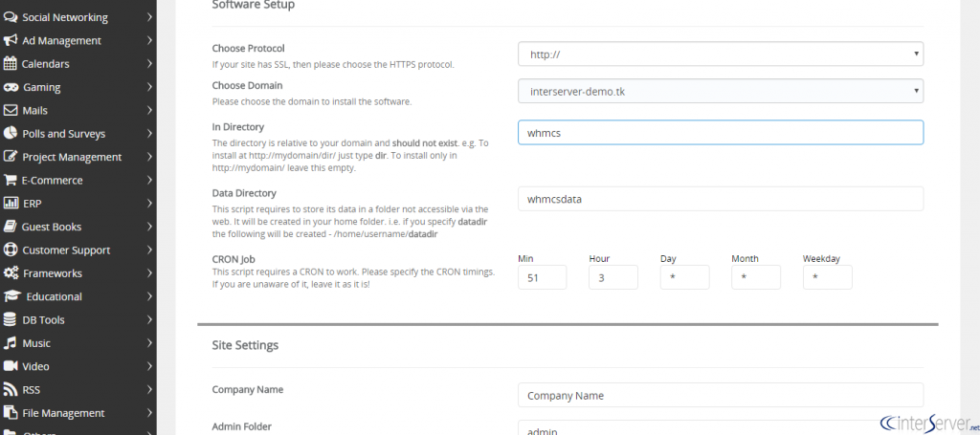The height and width of the screenshot is (435, 980).
Task: Click the Gaming controller icon
Action: 11,87
